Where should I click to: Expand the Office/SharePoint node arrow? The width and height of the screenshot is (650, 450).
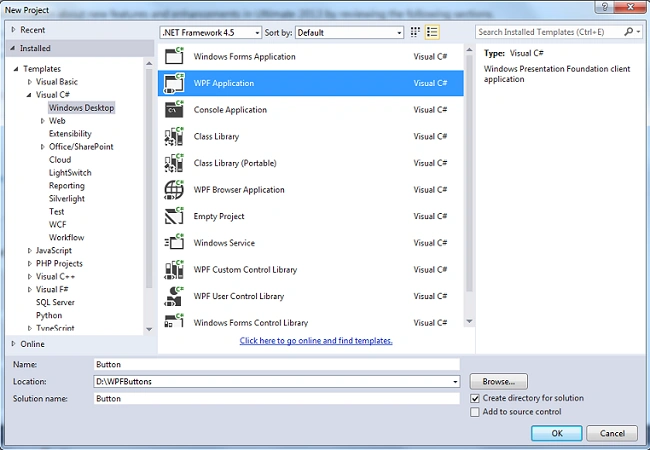[42, 147]
